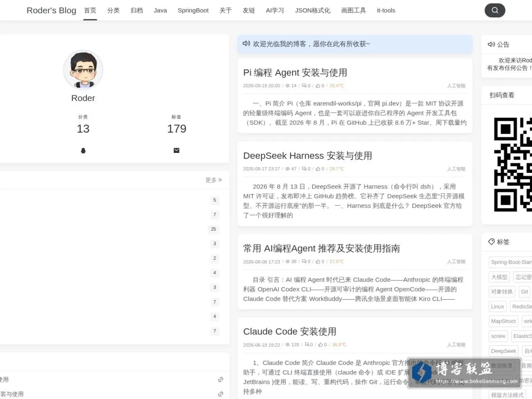The image size is (532, 399).
Task: Click the comment icon on Pi 编程 post
Action: click(304, 86)
